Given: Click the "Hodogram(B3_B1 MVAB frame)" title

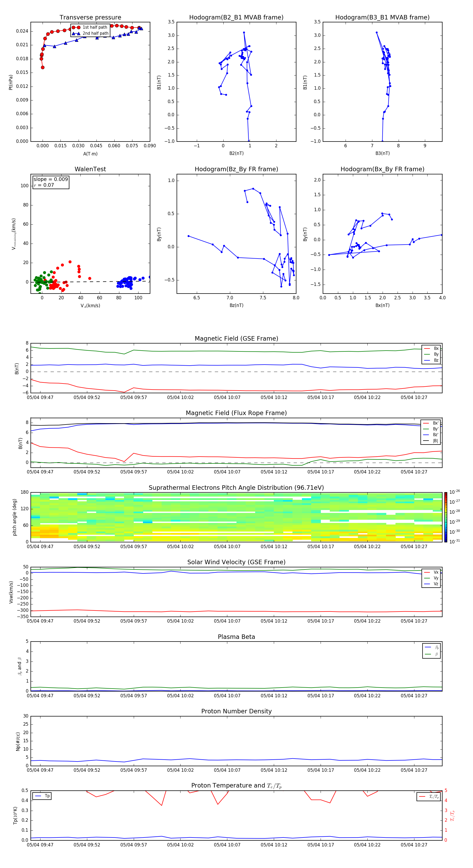Looking at the screenshot, I should (382, 17).
